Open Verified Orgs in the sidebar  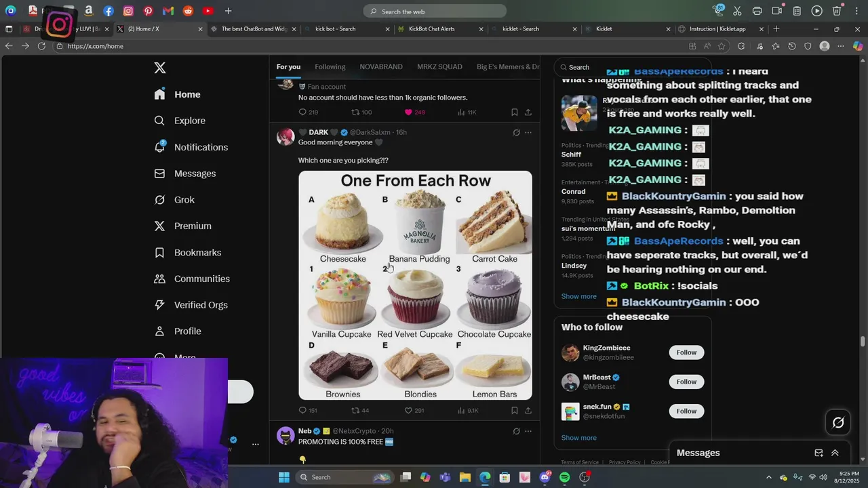pos(191,305)
